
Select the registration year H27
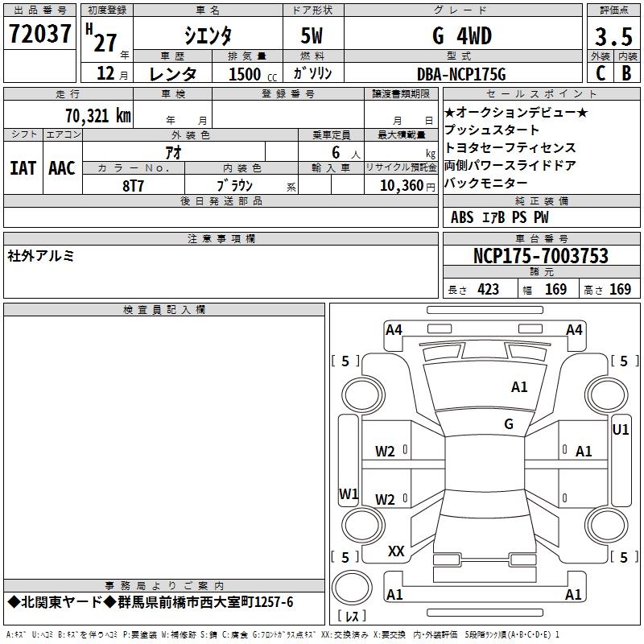101,38
